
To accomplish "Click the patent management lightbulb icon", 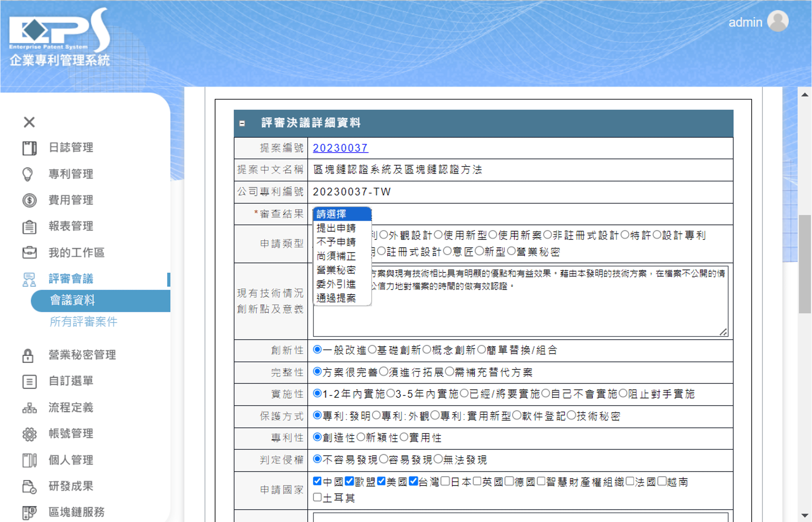I will [x=28, y=174].
